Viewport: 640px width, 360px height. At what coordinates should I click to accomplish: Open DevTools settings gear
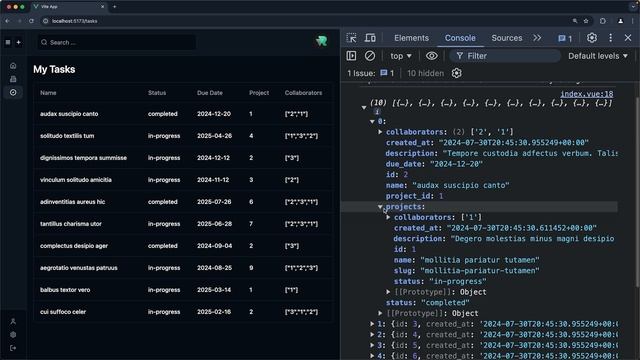click(x=592, y=38)
